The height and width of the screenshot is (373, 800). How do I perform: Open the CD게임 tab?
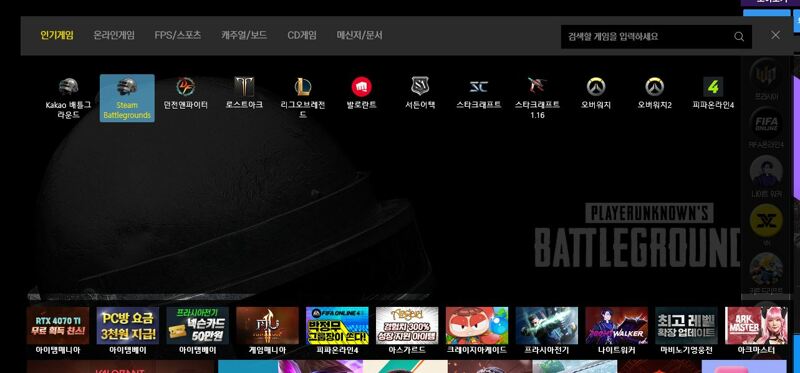[302, 36]
